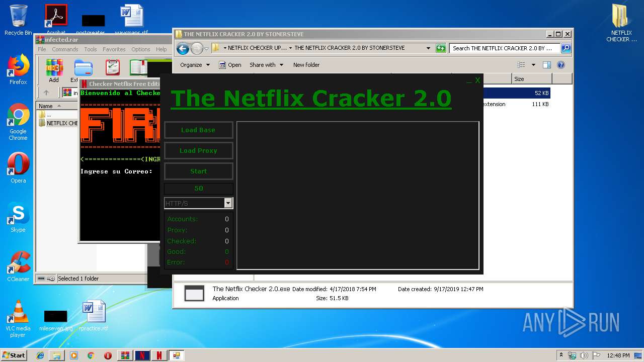The image size is (644, 362).
Task: Open WinRAR Tools menu
Action: (x=91, y=49)
